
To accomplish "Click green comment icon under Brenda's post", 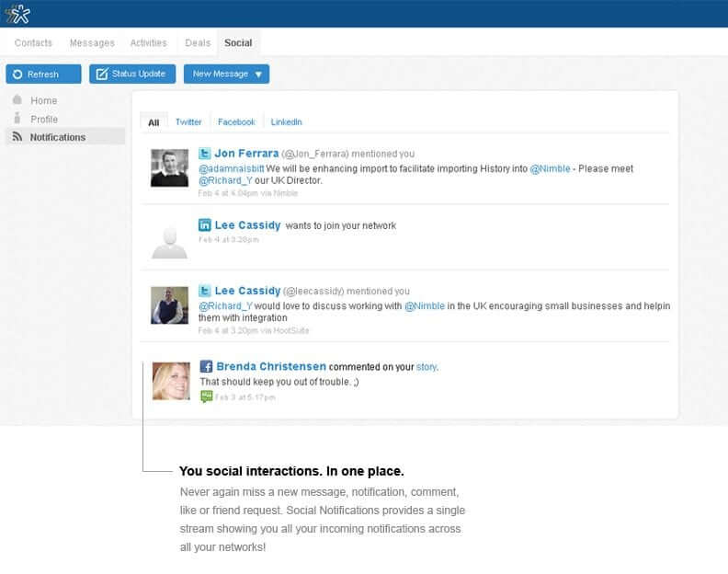I will pyautogui.click(x=207, y=396).
